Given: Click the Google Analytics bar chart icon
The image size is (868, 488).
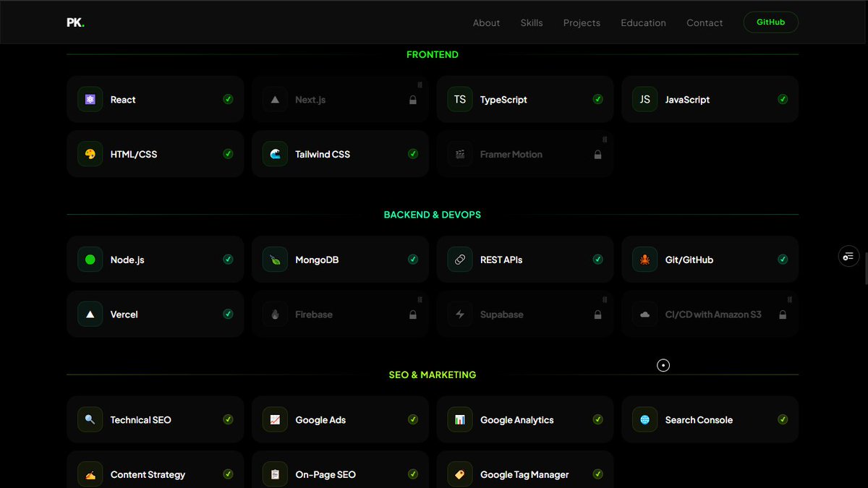Looking at the screenshot, I should [x=460, y=419].
